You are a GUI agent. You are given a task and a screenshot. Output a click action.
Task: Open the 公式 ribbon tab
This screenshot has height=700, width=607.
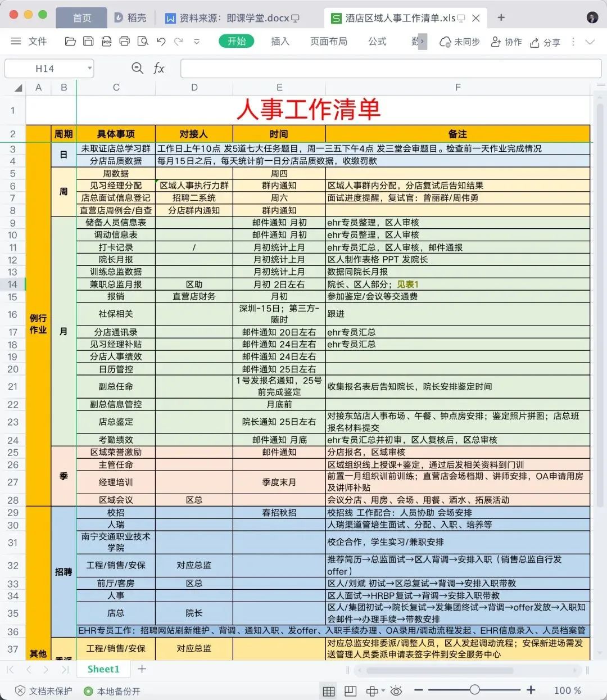click(x=377, y=41)
